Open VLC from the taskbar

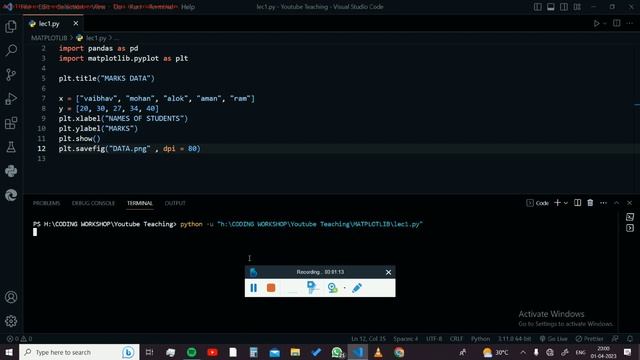coord(378,352)
